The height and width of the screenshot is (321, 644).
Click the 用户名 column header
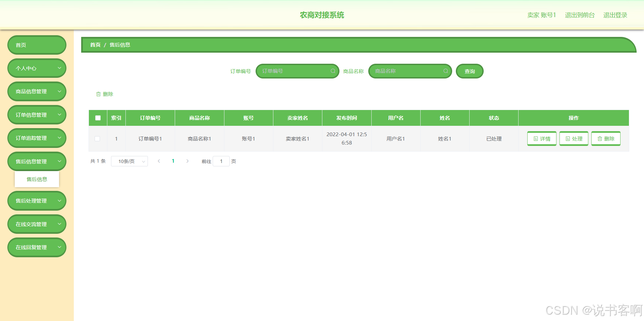point(396,118)
